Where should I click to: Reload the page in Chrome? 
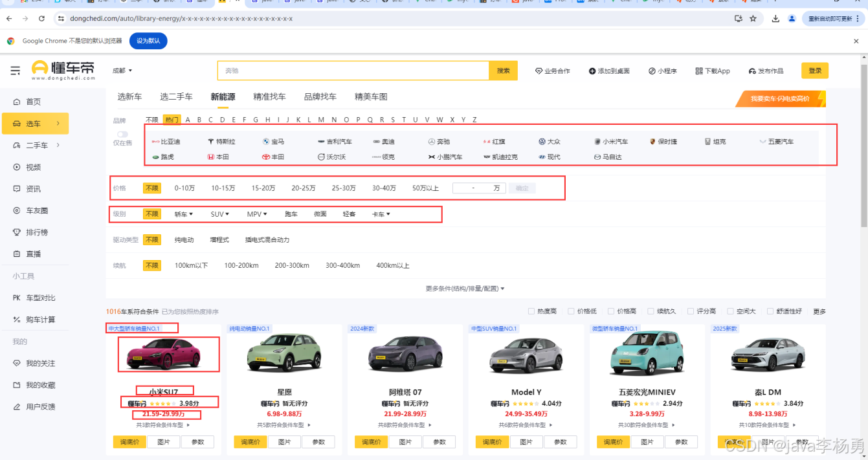pos(42,19)
